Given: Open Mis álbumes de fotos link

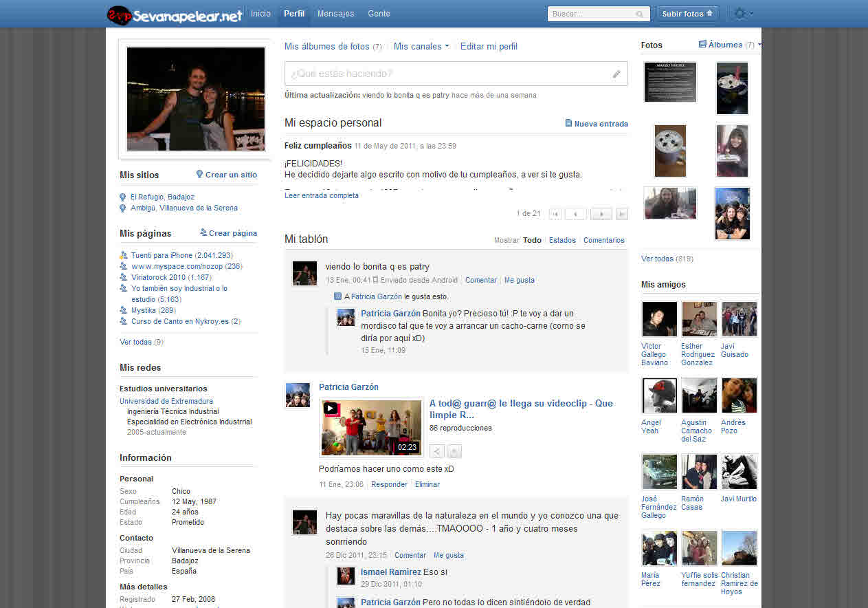Looking at the screenshot, I should point(333,46).
